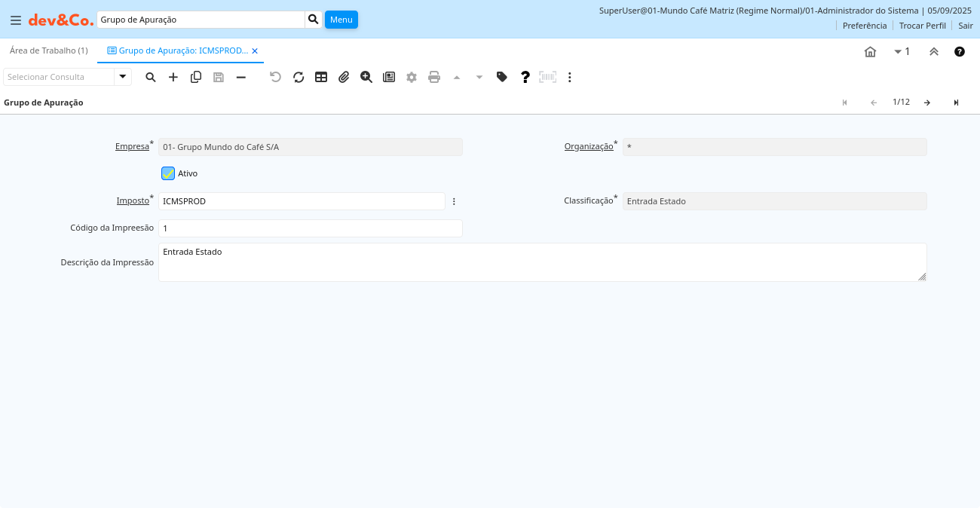Click the Zoom Across icon
The height and width of the screenshot is (508, 980).
pyautogui.click(x=366, y=77)
